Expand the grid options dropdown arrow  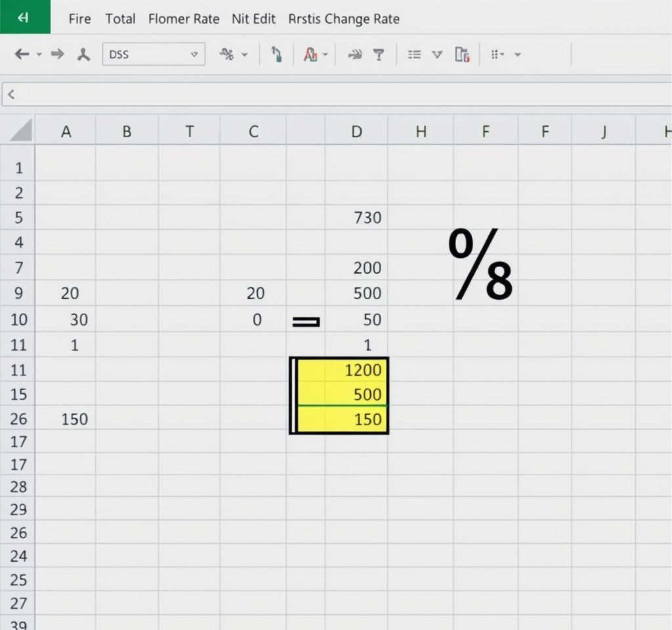pos(517,54)
